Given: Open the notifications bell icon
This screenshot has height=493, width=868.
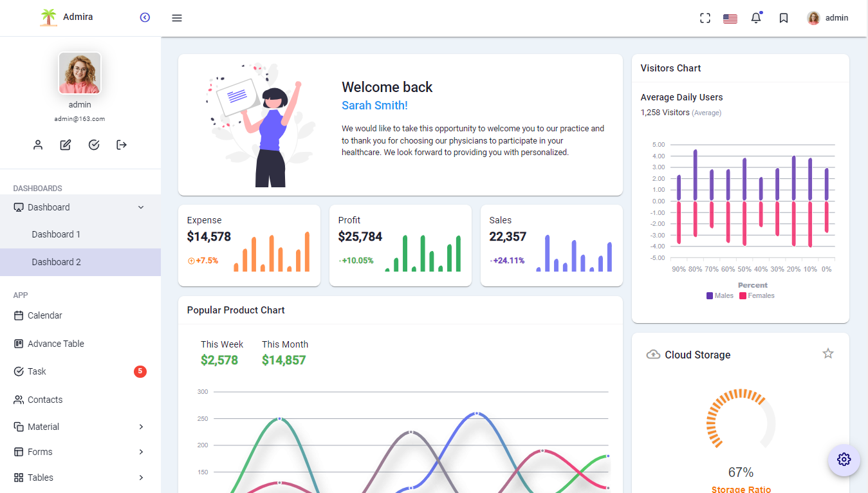Looking at the screenshot, I should tap(756, 17).
